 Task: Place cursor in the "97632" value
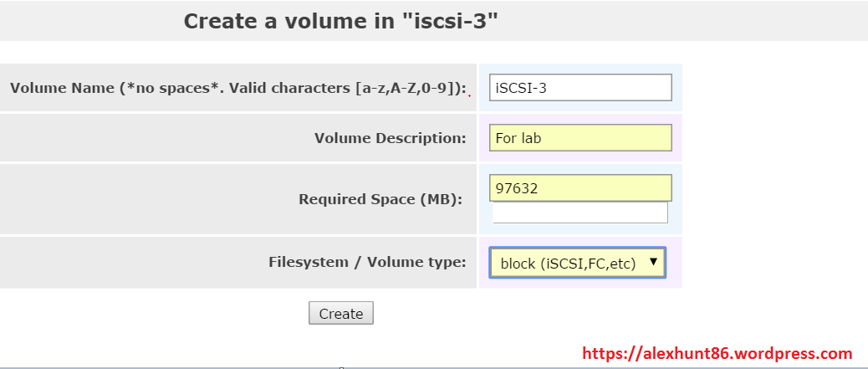pos(516,188)
